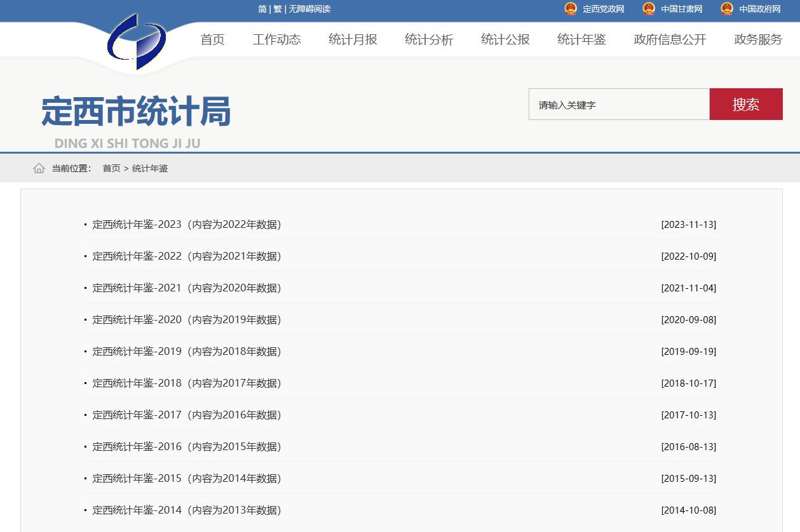Click emblem icon beside 中国甘肃网

[x=649, y=9]
